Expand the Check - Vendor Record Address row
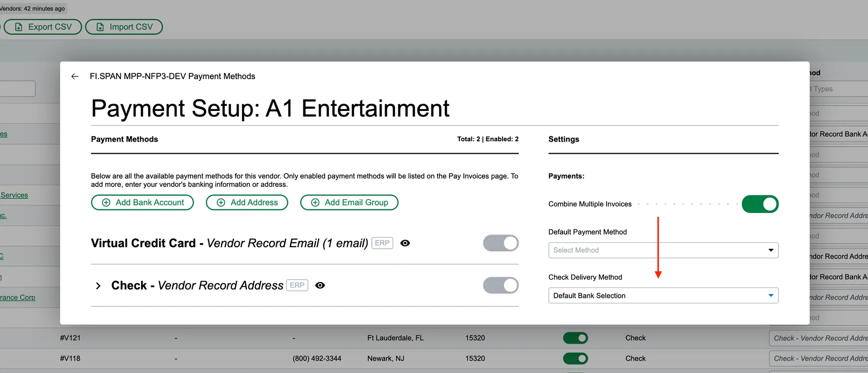Viewport: 868px width, 373px height. coord(98,286)
